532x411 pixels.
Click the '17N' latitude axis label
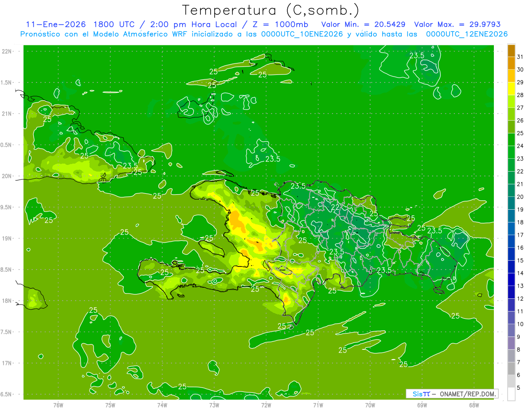[6, 364]
